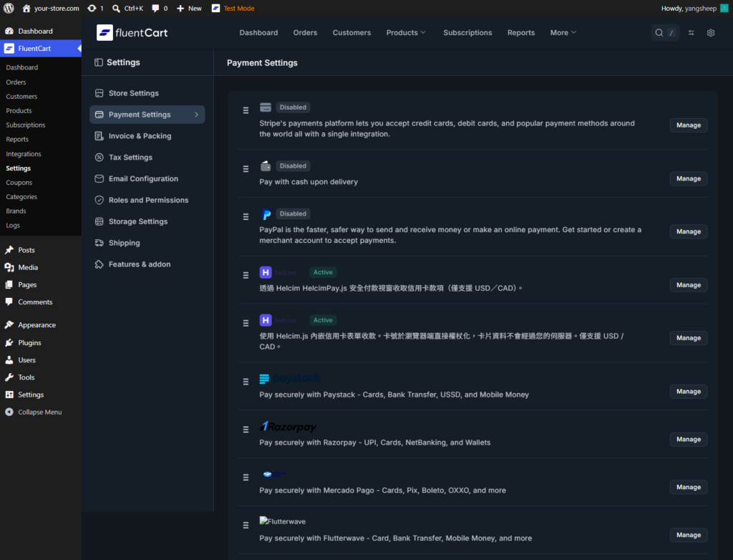Screen dimensions: 733x560
Task: Click the Razorpay logo
Action: coord(288,426)
